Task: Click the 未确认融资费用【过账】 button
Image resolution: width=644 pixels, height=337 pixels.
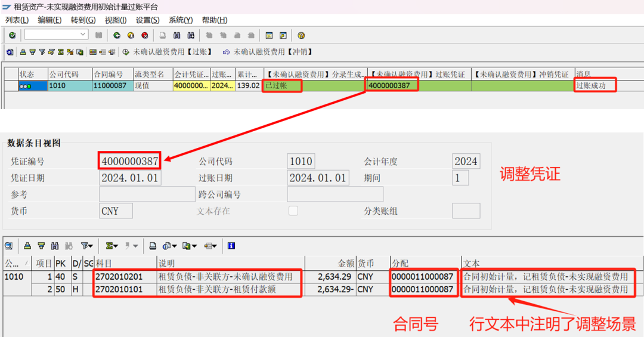Action: (168, 52)
